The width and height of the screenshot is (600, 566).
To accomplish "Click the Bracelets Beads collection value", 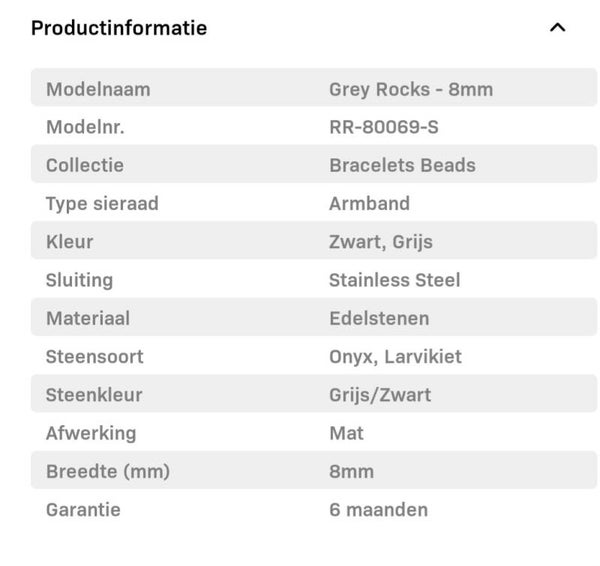I will point(402,165).
